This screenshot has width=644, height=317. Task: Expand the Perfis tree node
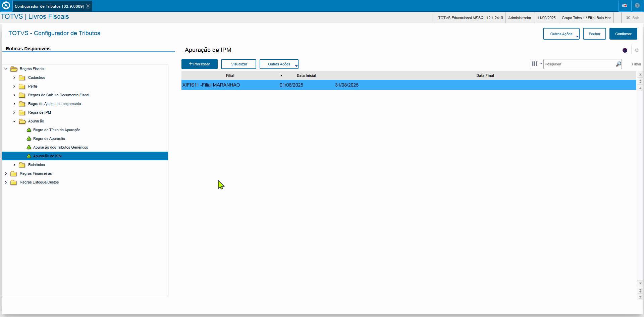(14, 86)
